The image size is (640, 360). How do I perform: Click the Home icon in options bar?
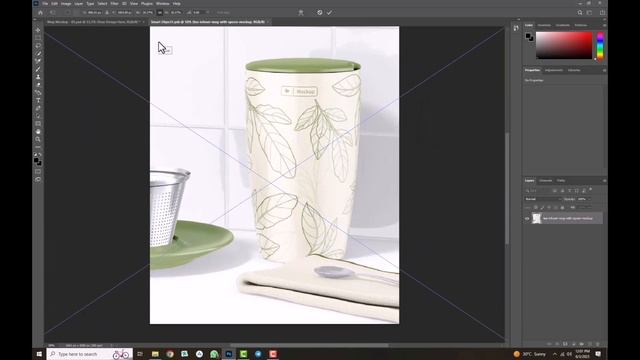[40, 13]
